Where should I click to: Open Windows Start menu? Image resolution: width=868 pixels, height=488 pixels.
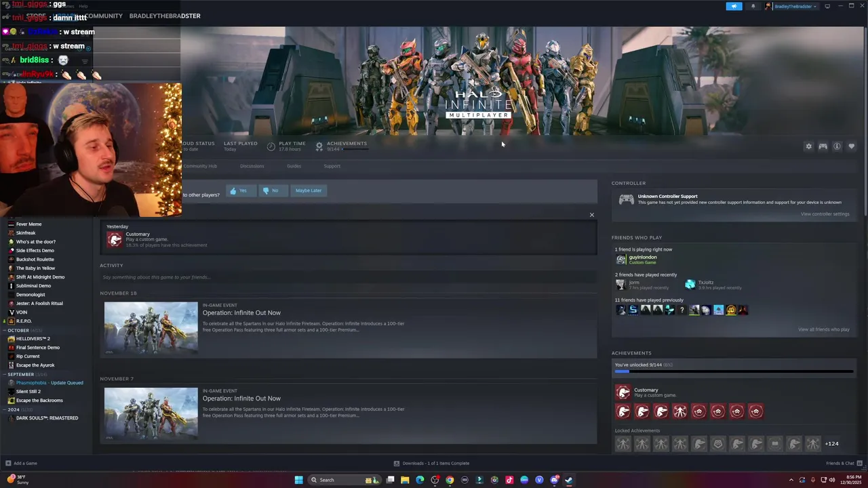point(298,480)
